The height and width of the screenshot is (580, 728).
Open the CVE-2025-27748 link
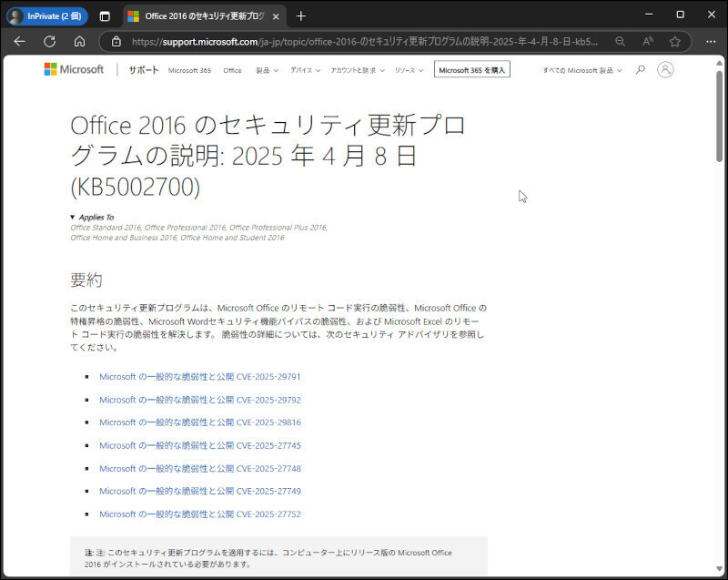coord(199,469)
